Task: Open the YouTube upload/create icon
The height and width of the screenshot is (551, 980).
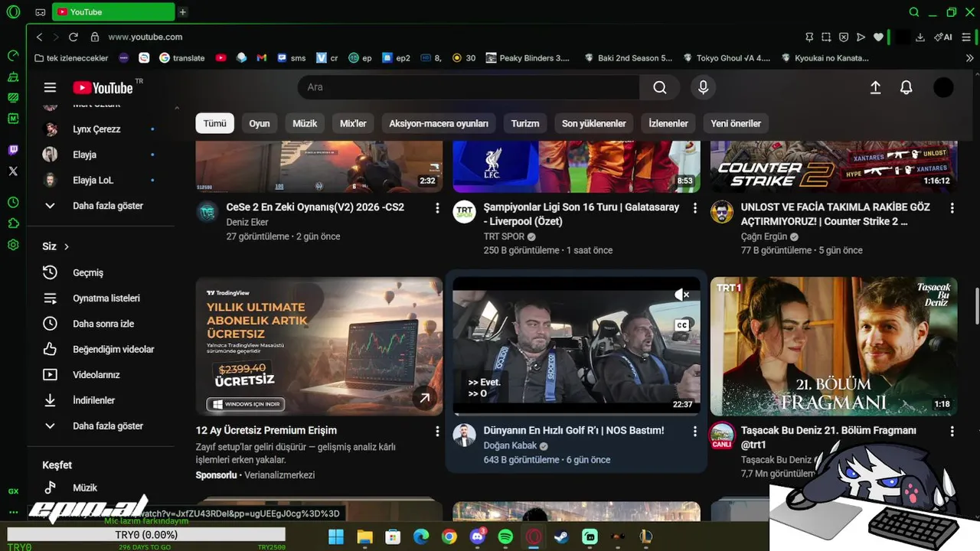Action: pyautogui.click(x=876, y=87)
